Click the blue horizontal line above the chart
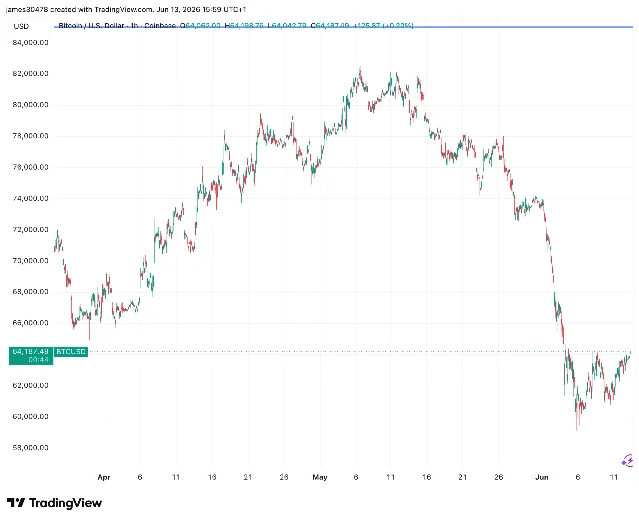639x521 pixels. 343,27
